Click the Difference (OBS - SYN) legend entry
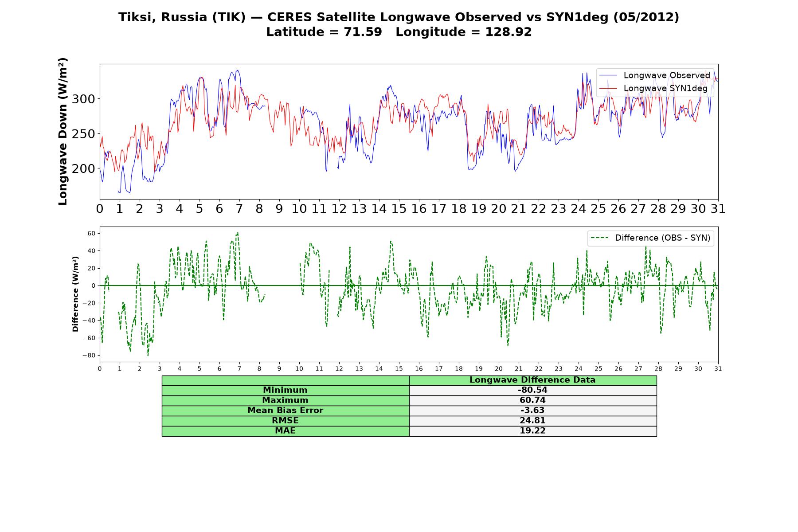Image resolution: width=798 pixels, height=532 pixels. 651,238
